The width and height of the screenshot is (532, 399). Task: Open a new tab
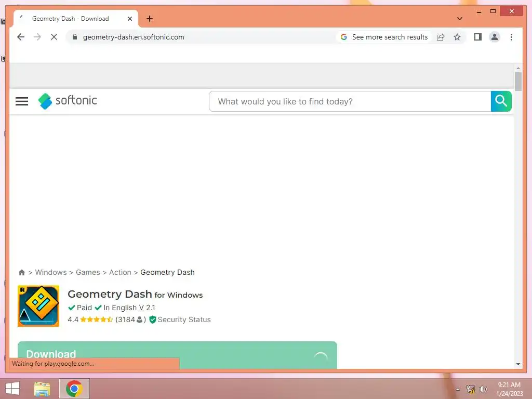coord(150,19)
